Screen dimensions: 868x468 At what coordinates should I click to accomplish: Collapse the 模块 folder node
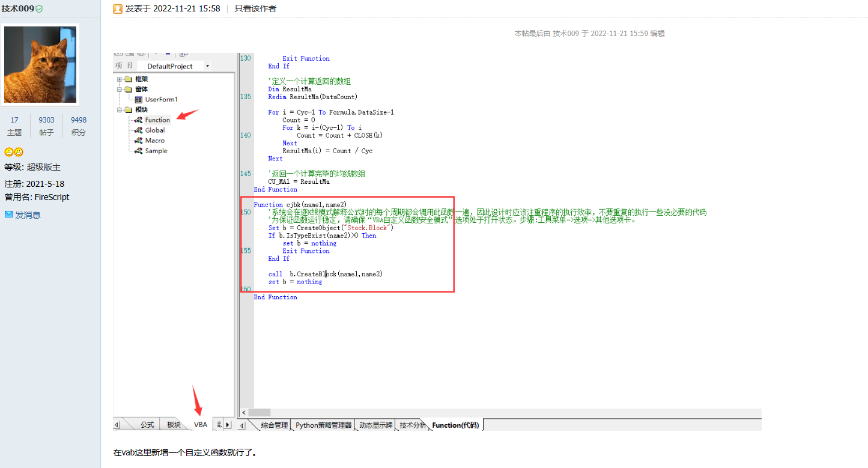coord(120,110)
